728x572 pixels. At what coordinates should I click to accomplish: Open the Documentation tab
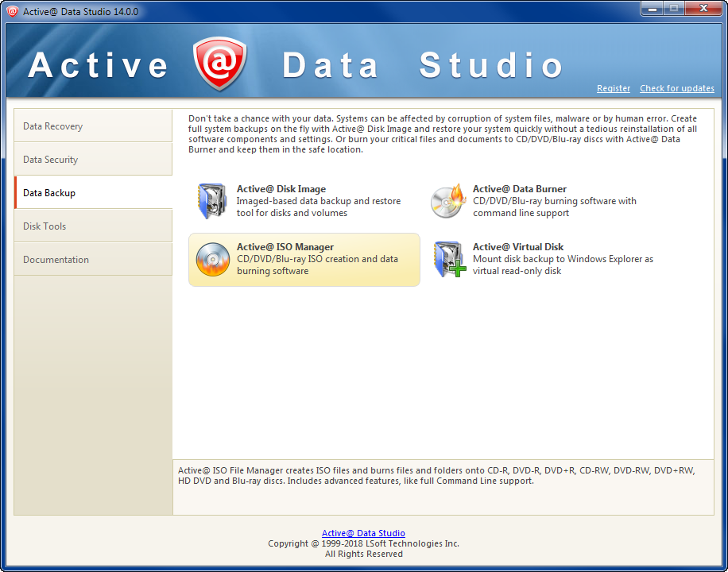93,260
